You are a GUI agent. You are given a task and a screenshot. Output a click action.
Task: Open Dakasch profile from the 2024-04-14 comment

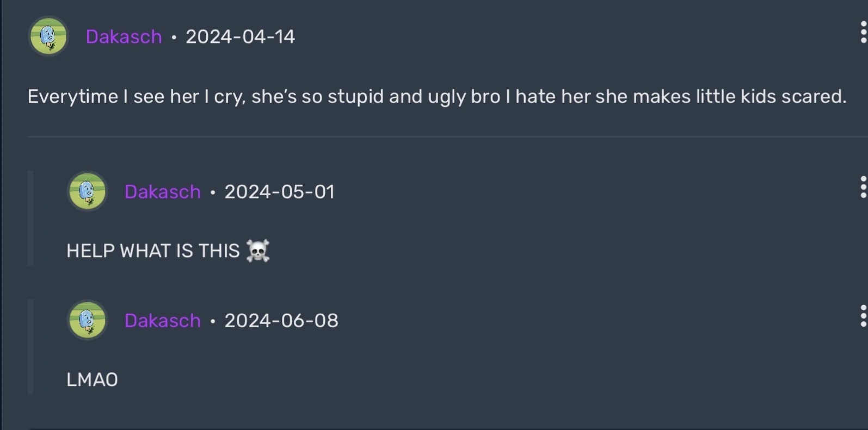click(x=124, y=36)
